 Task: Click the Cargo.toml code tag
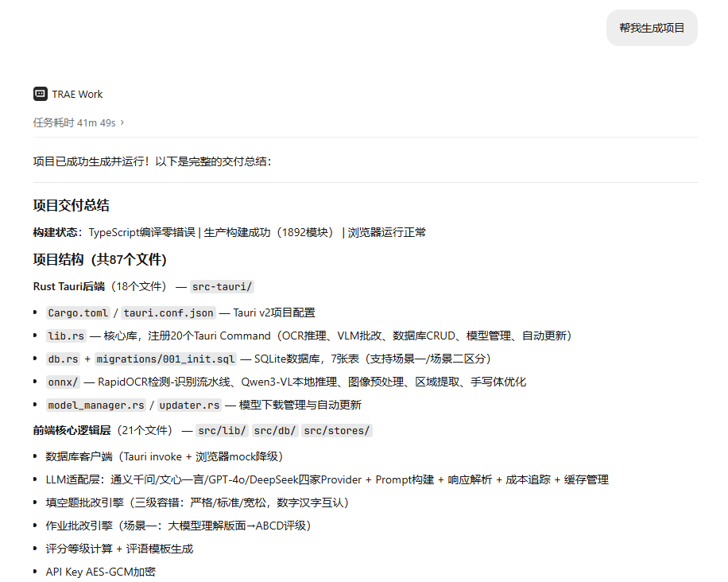[78, 313]
